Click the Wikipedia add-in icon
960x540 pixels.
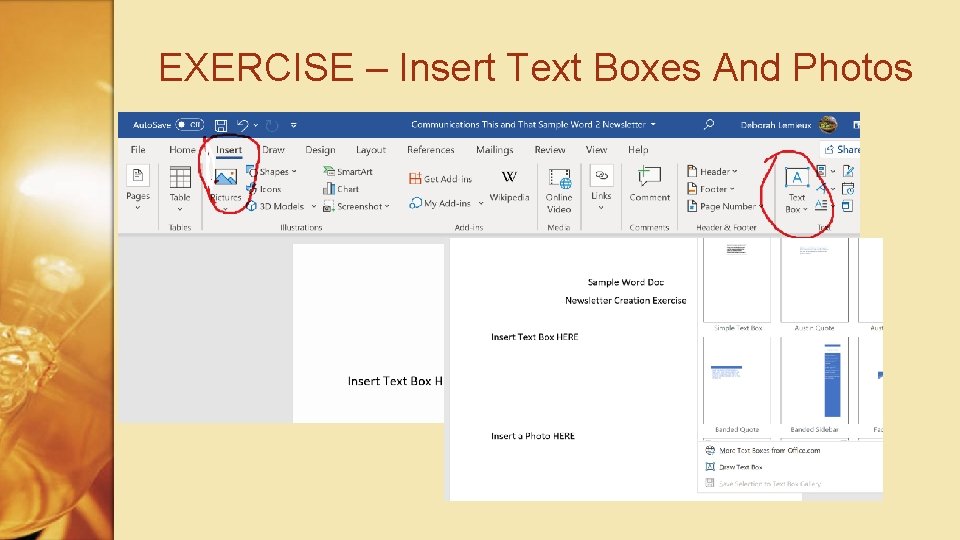(509, 177)
